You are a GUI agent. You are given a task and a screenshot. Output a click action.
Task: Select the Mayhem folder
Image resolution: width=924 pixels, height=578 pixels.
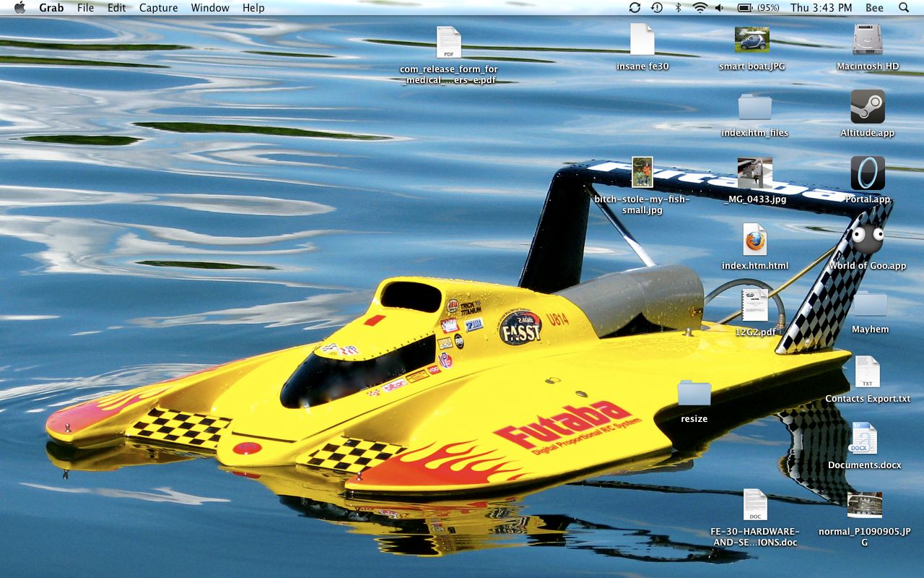point(870,304)
